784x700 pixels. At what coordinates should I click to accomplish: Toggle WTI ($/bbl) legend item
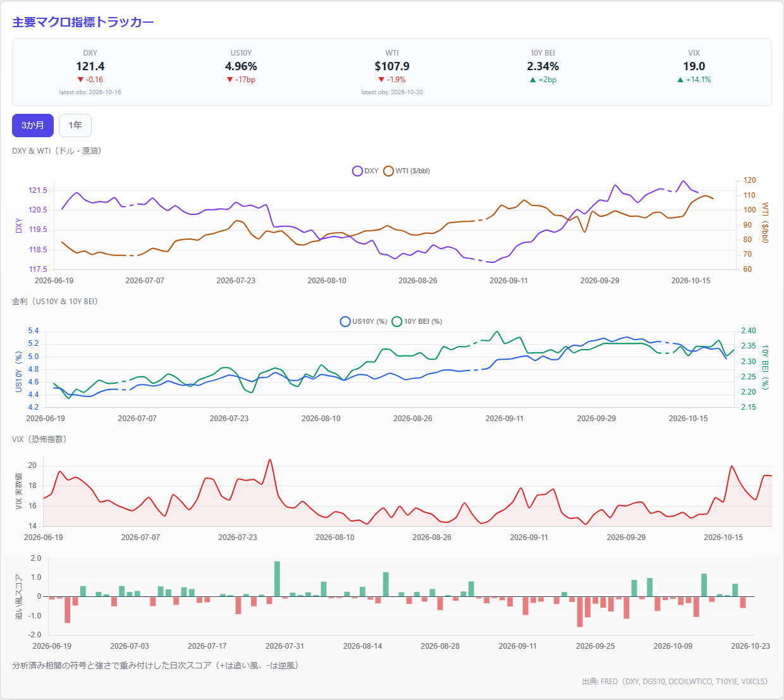tap(407, 171)
